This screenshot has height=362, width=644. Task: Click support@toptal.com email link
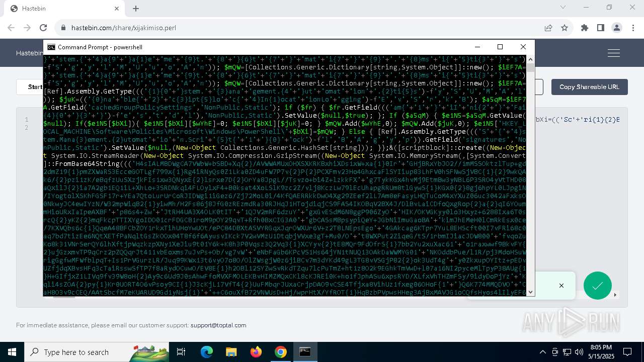click(x=218, y=325)
